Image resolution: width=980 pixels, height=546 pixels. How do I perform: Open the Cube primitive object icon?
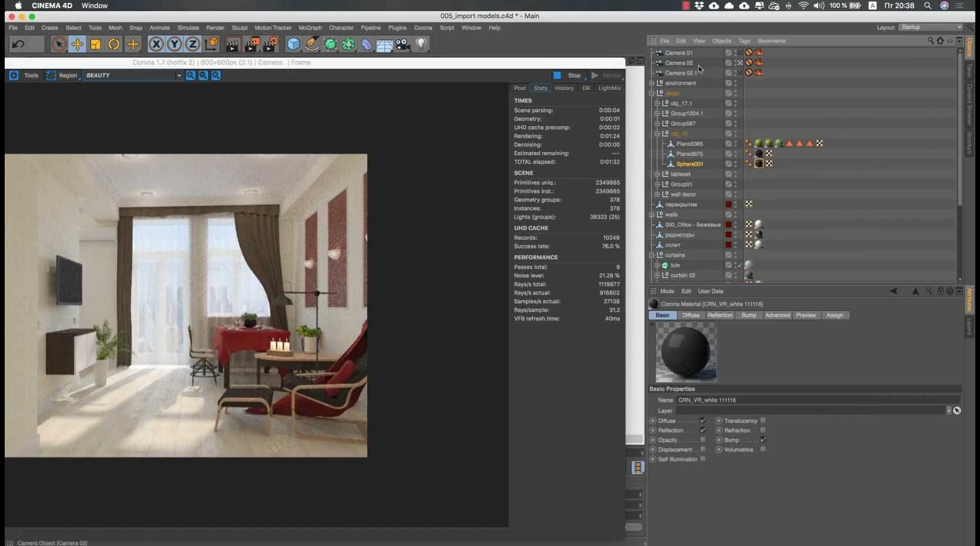[x=293, y=44]
